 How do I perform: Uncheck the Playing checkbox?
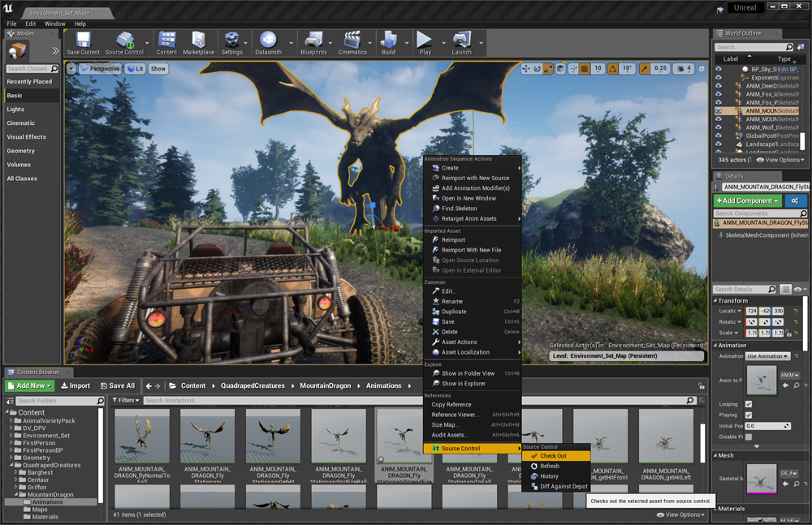pyautogui.click(x=749, y=415)
